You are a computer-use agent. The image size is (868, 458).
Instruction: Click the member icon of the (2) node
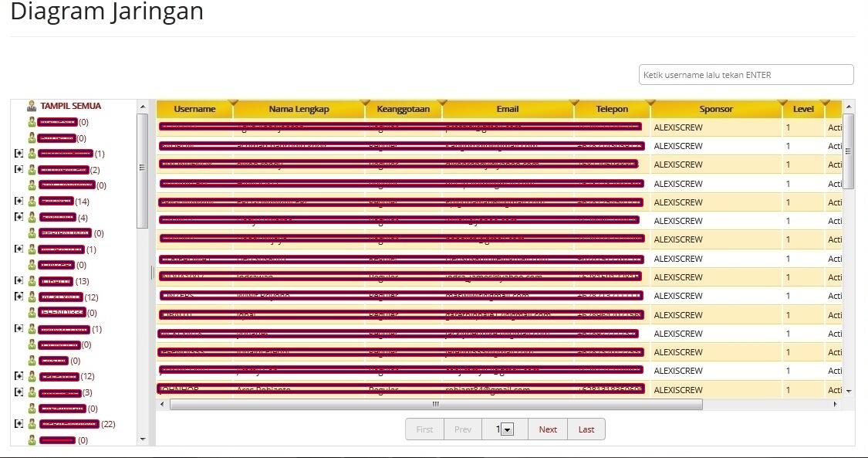(32, 170)
